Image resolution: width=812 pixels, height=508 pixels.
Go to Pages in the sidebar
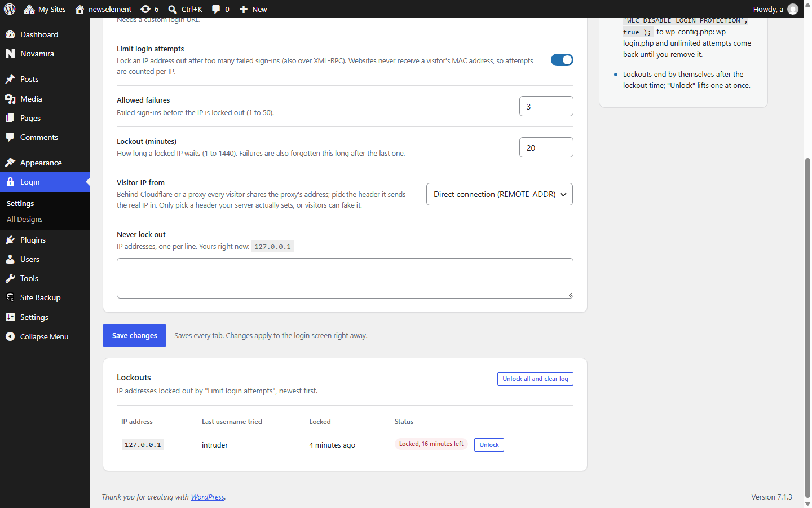coord(45,118)
